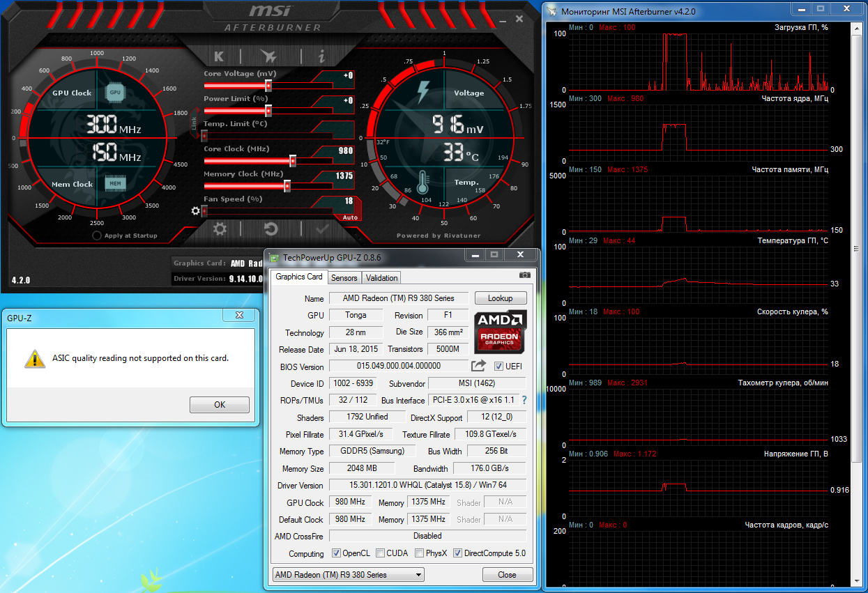This screenshot has width=868, height=593.
Task: Toggle Apply at Startup option
Action: pyautogui.click(x=97, y=236)
